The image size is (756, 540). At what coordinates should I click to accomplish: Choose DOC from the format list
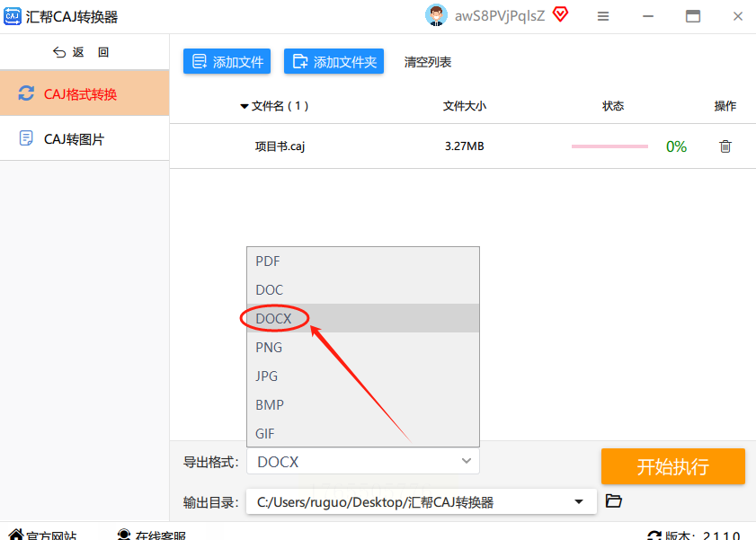click(x=363, y=289)
